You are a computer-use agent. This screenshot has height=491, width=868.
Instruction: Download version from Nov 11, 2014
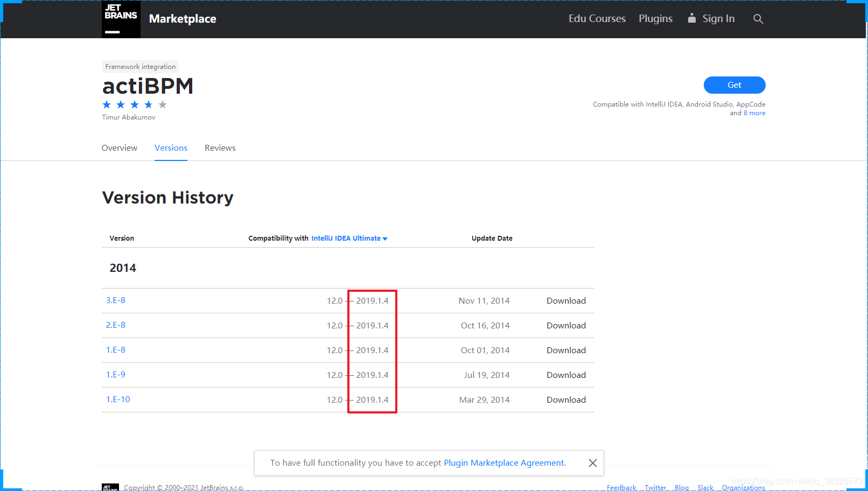point(566,301)
